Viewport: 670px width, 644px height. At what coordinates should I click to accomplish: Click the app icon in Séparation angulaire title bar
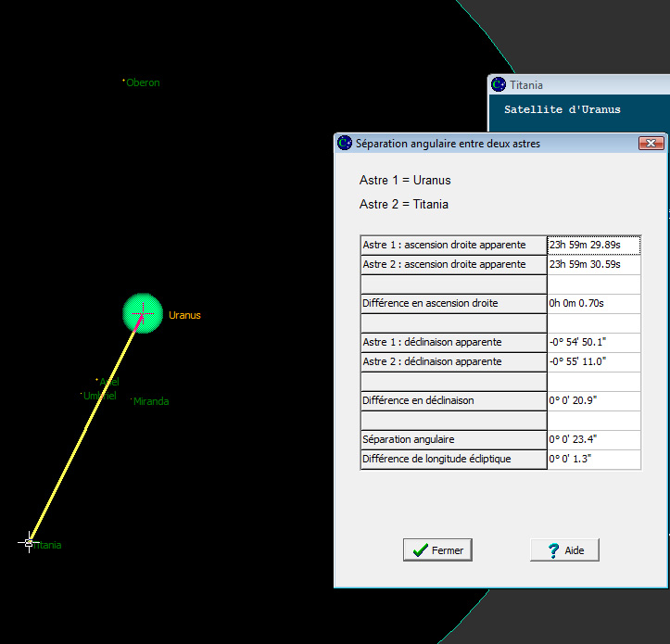click(345, 143)
